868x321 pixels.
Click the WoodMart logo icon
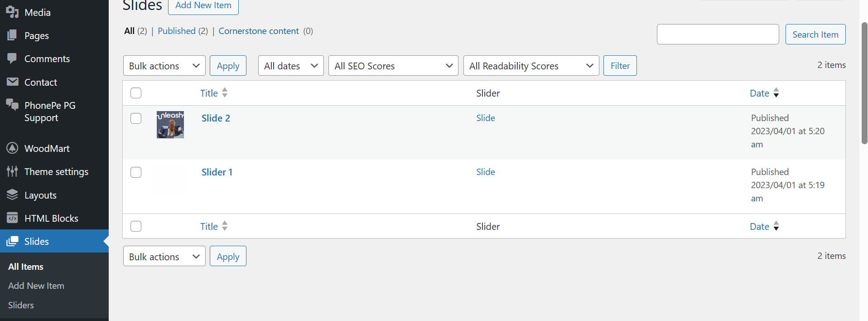coord(12,148)
